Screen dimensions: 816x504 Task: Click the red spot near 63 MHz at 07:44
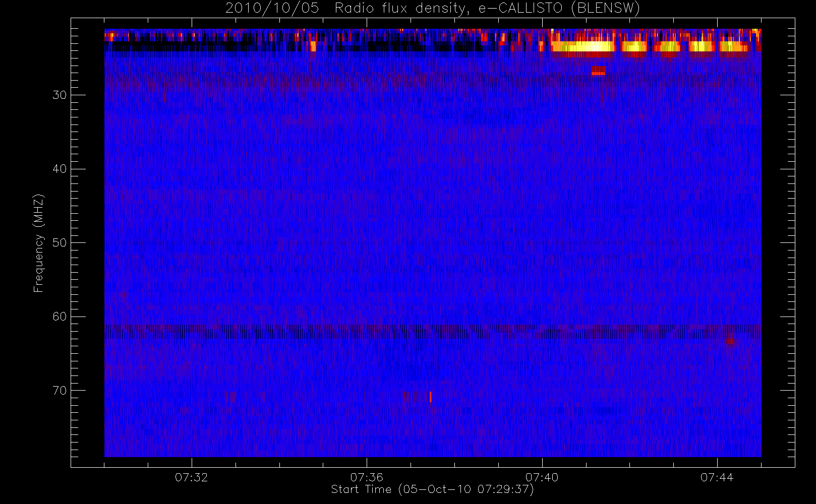pos(731,341)
